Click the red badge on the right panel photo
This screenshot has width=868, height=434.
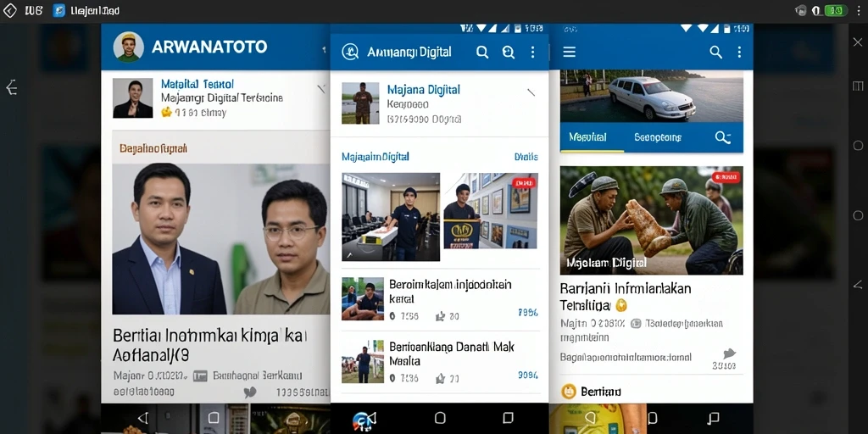(x=726, y=177)
